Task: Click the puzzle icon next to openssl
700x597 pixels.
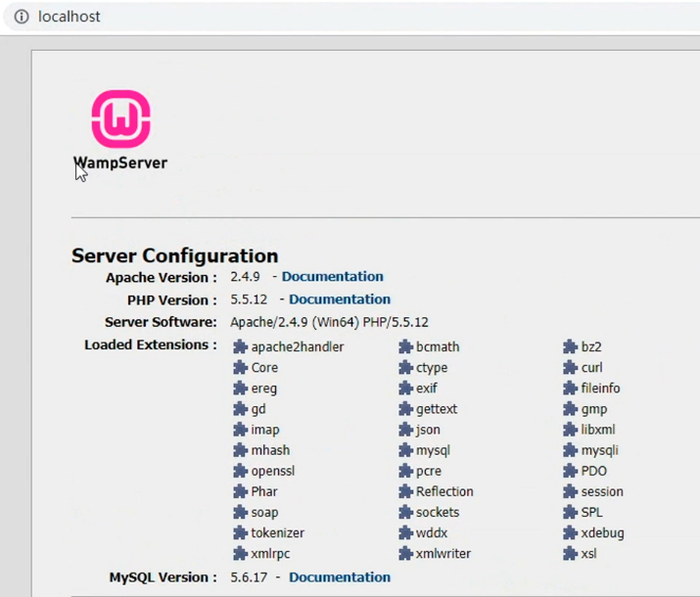Action: click(240, 471)
